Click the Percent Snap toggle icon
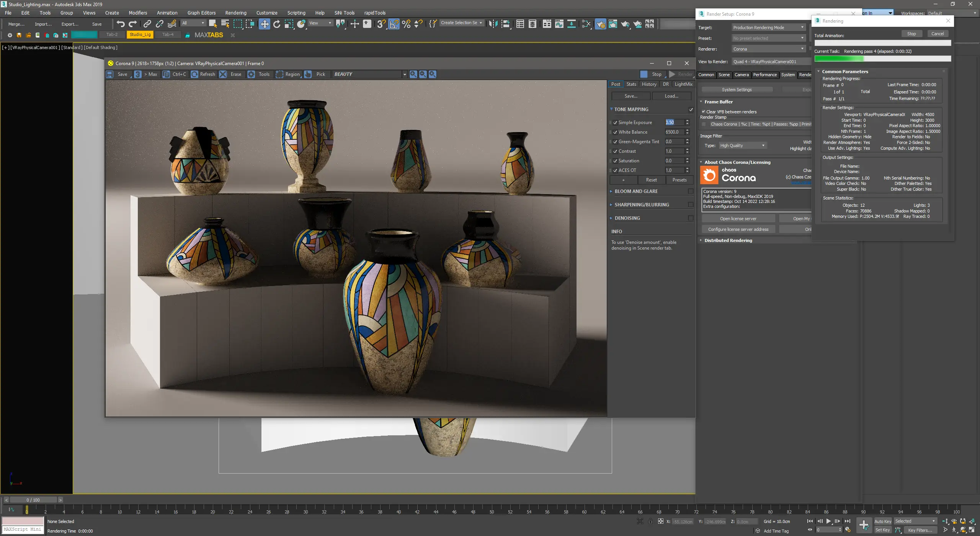Screen dimensions: 980x536 coord(406,24)
